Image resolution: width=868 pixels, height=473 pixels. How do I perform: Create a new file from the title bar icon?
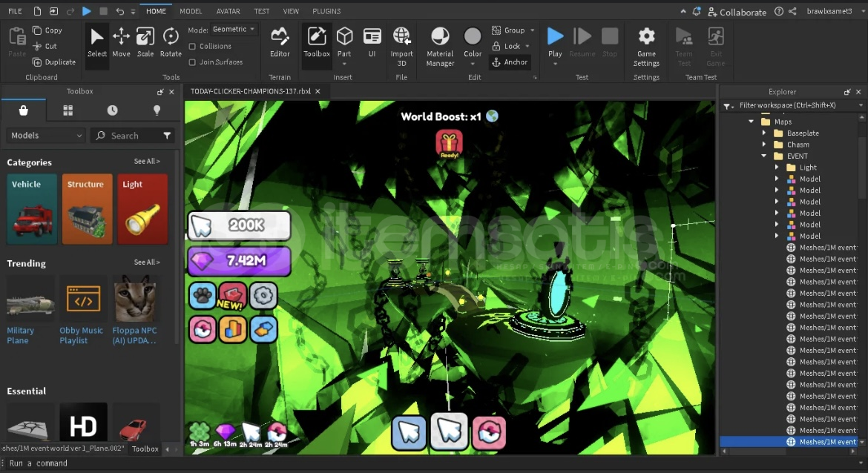pyautogui.click(x=37, y=11)
